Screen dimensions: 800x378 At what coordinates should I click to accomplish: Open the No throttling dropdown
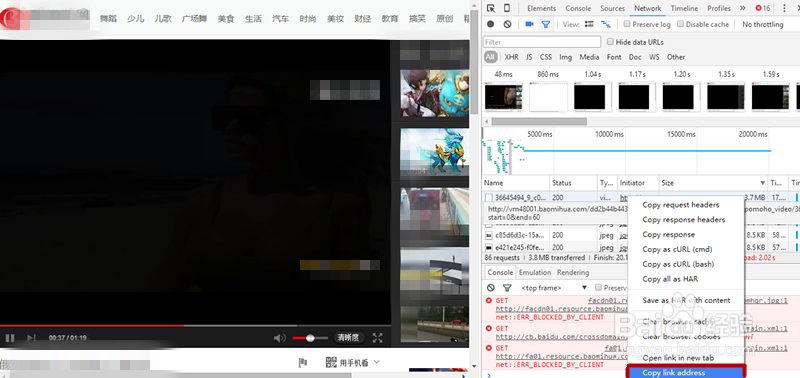pos(762,24)
